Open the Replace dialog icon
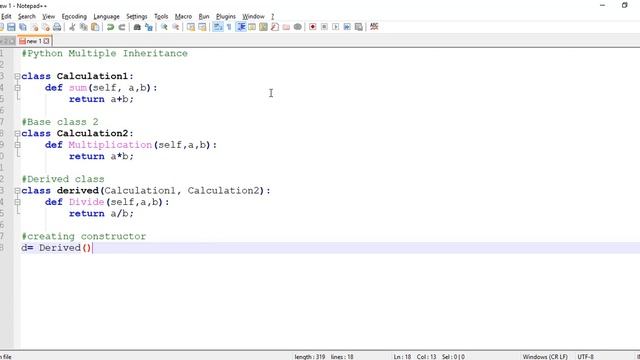The height and width of the screenshot is (360, 640). pyautogui.click(x=149, y=27)
